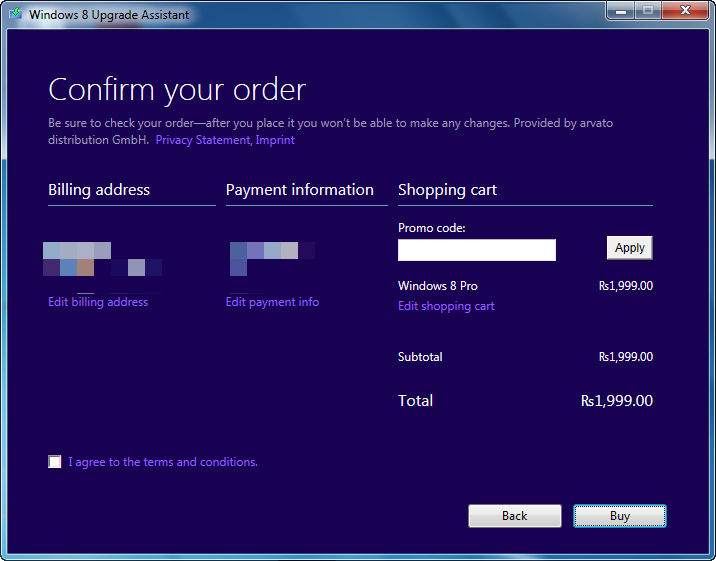Click Edit shopping cart

click(x=446, y=306)
